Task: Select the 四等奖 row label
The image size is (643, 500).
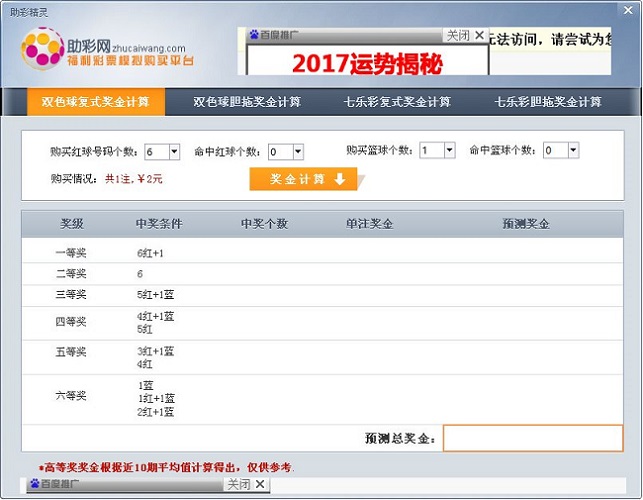Action: pos(71,322)
